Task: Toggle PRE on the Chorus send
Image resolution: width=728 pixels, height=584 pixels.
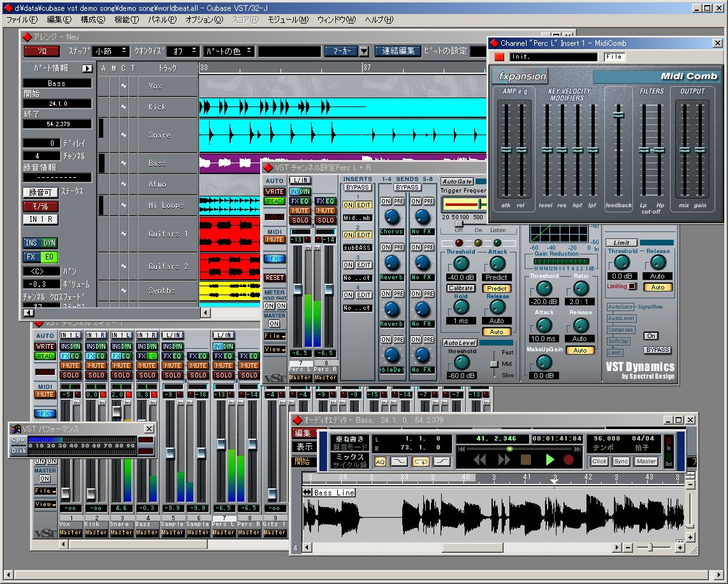Action: [x=399, y=201]
